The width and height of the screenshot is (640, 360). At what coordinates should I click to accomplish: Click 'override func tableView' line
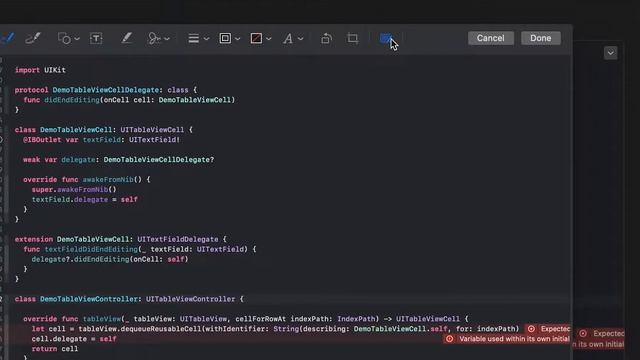click(x=246, y=319)
